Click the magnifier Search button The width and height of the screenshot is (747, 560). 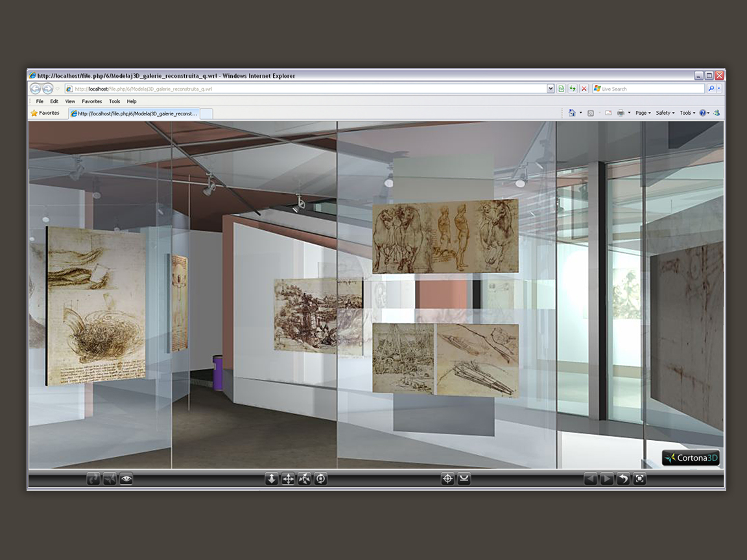pos(711,89)
